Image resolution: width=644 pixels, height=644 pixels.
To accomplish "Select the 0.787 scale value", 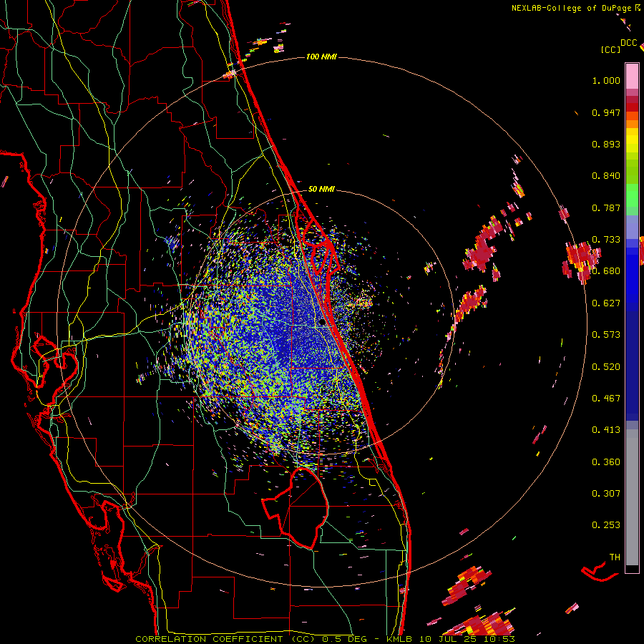I will tap(606, 208).
